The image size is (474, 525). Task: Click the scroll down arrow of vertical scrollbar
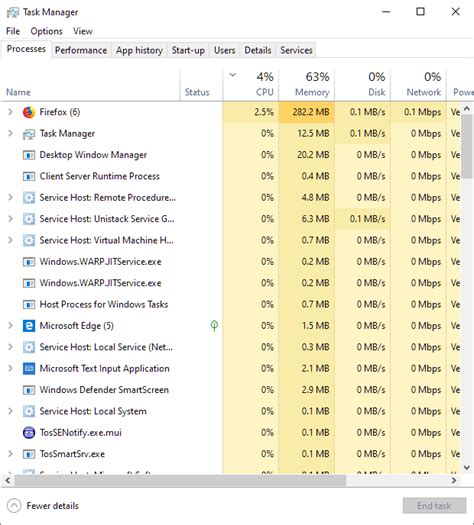point(467,467)
